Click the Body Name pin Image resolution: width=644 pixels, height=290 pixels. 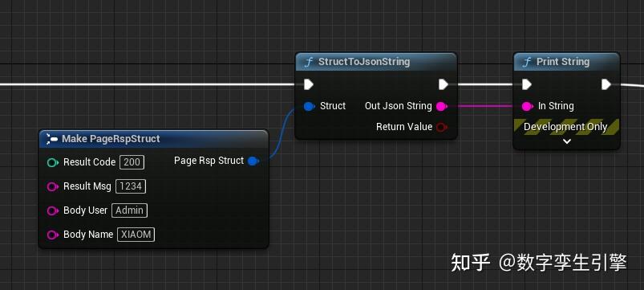[x=53, y=235]
